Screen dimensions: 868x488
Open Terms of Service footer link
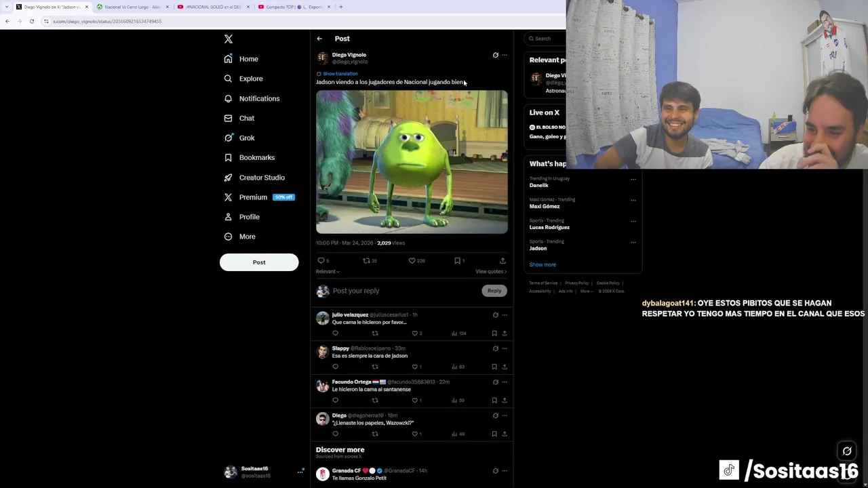click(x=543, y=283)
